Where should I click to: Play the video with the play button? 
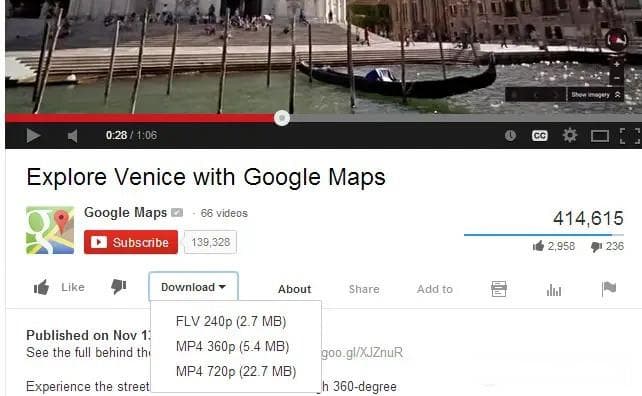click(x=33, y=136)
